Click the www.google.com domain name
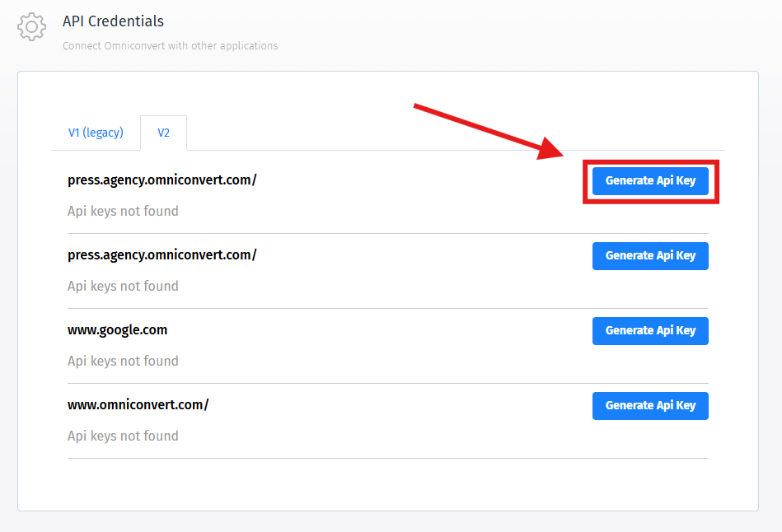This screenshot has height=532, width=782. coord(117,329)
